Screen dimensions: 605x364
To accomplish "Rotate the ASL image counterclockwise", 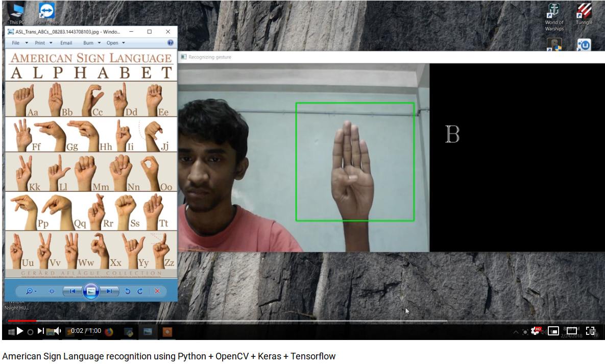I will pyautogui.click(x=128, y=290).
